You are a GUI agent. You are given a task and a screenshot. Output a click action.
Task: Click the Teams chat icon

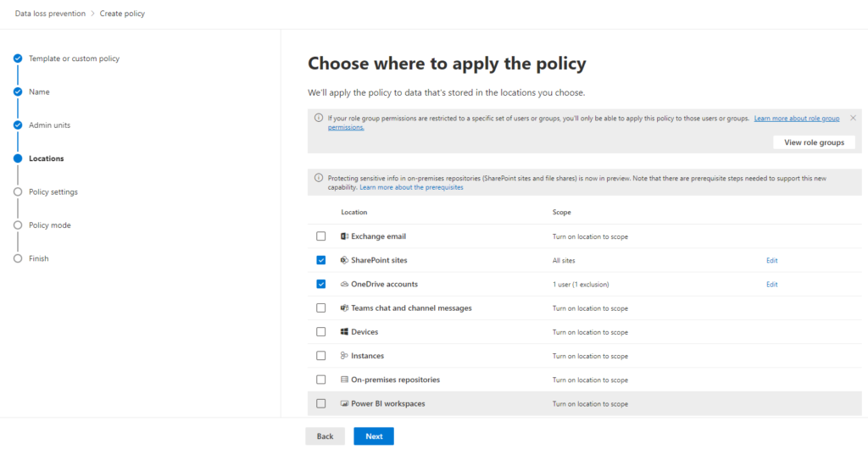pos(345,308)
